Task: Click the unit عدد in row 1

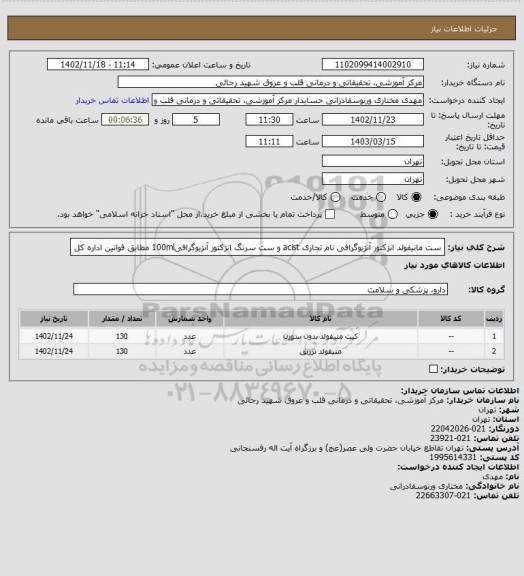Action: tap(190, 336)
